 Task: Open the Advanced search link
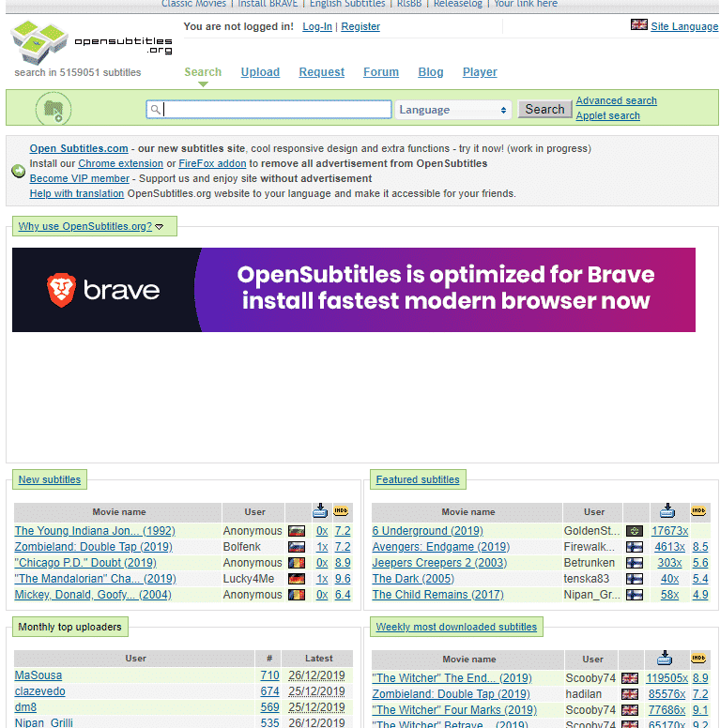point(616,100)
